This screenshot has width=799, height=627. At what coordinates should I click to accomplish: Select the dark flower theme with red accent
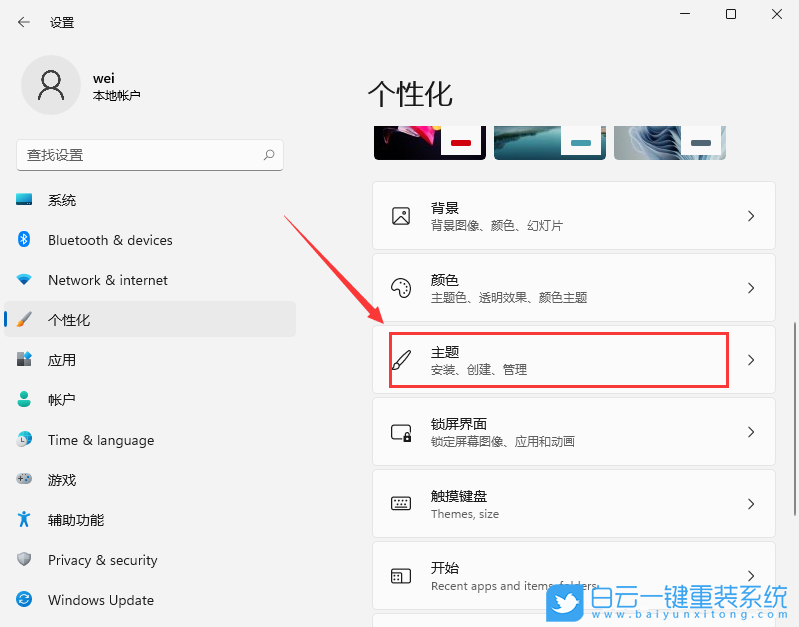click(430, 143)
